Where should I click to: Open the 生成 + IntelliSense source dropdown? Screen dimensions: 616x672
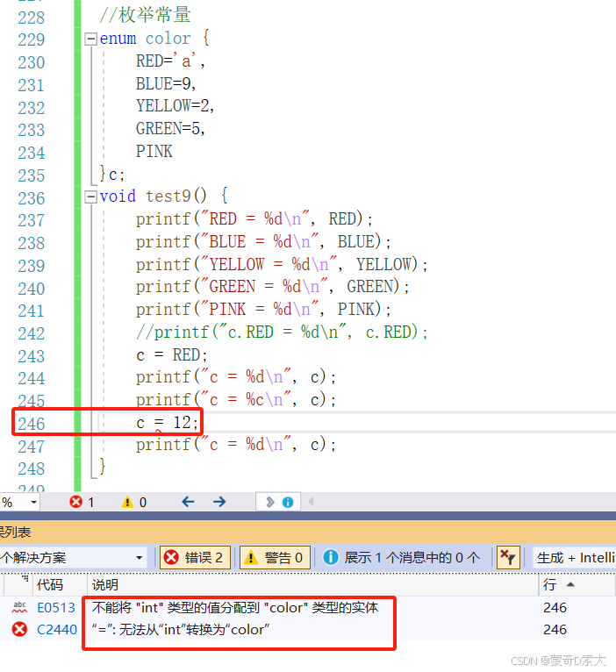click(575, 558)
